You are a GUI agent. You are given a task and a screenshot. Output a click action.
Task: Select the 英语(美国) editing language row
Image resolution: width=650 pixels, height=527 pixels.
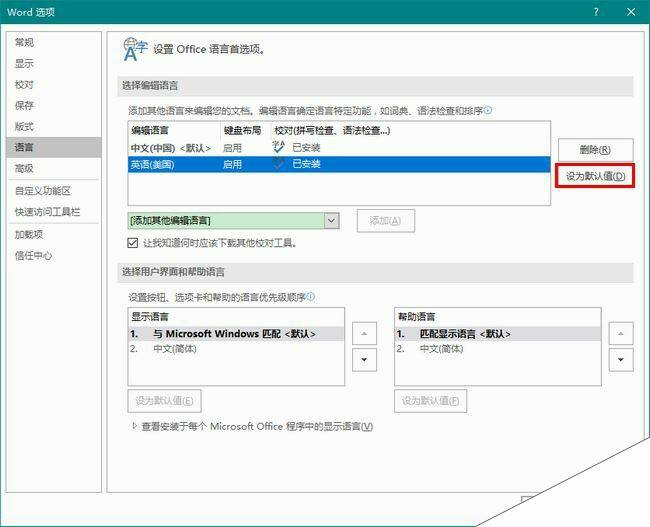click(x=339, y=164)
